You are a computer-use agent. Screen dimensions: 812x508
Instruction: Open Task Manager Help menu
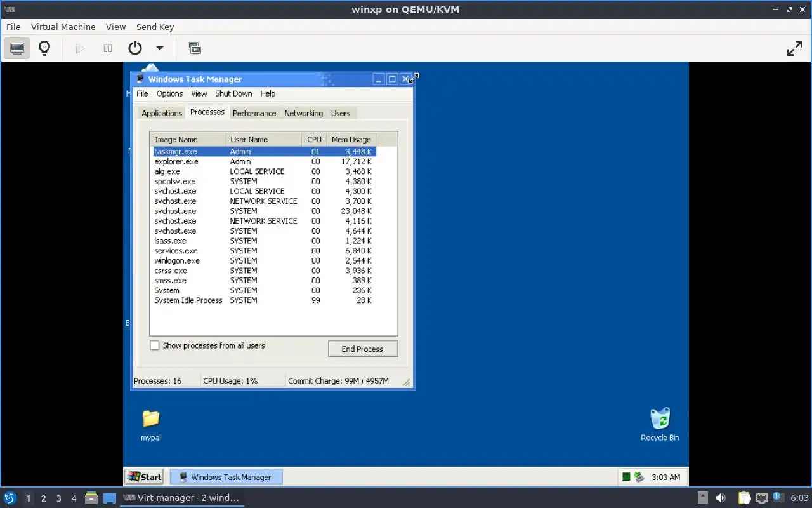pos(268,93)
